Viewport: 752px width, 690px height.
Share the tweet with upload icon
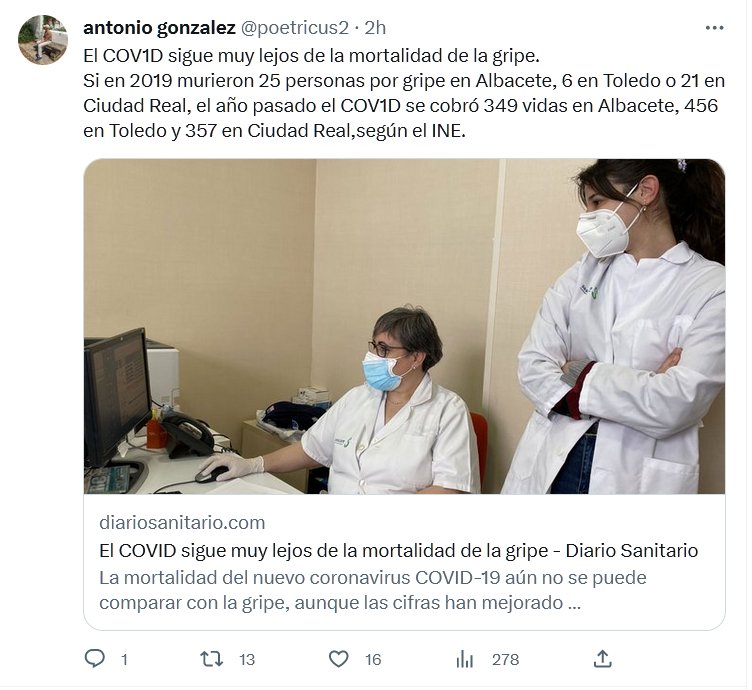tap(602, 659)
